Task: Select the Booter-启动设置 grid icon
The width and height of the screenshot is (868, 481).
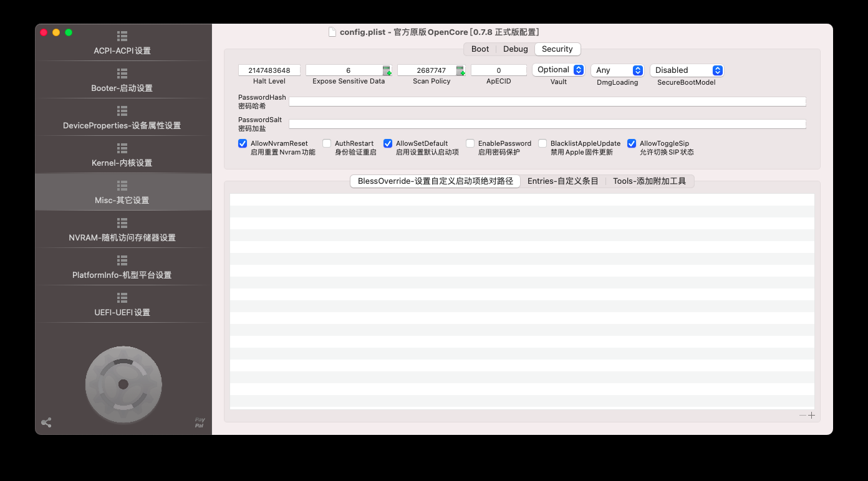Action: [x=123, y=75]
